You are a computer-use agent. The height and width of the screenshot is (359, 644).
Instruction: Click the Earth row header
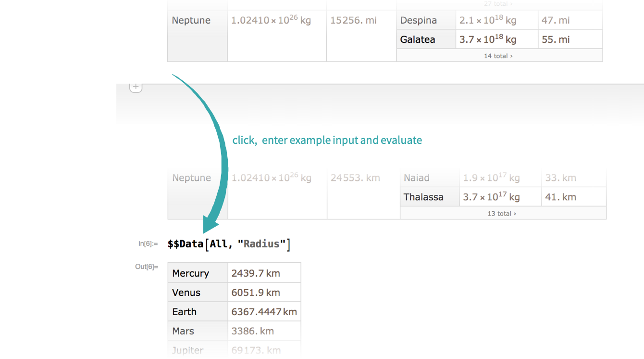click(x=185, y=312)
